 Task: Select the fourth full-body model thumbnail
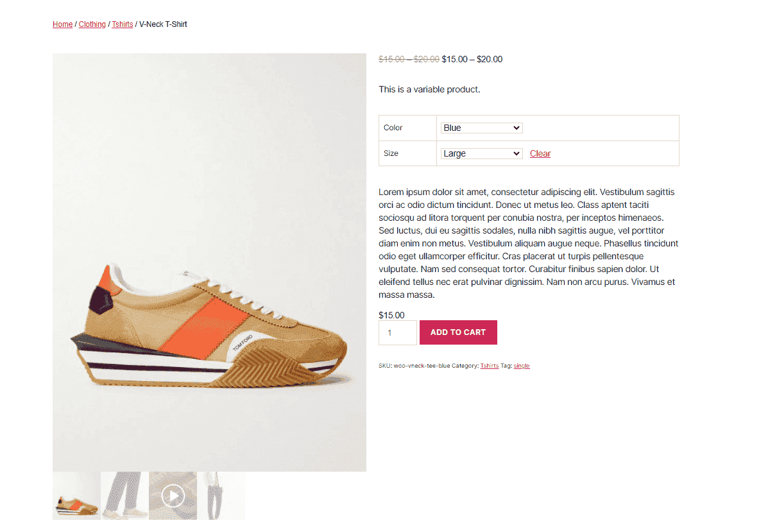pos(221,495)
